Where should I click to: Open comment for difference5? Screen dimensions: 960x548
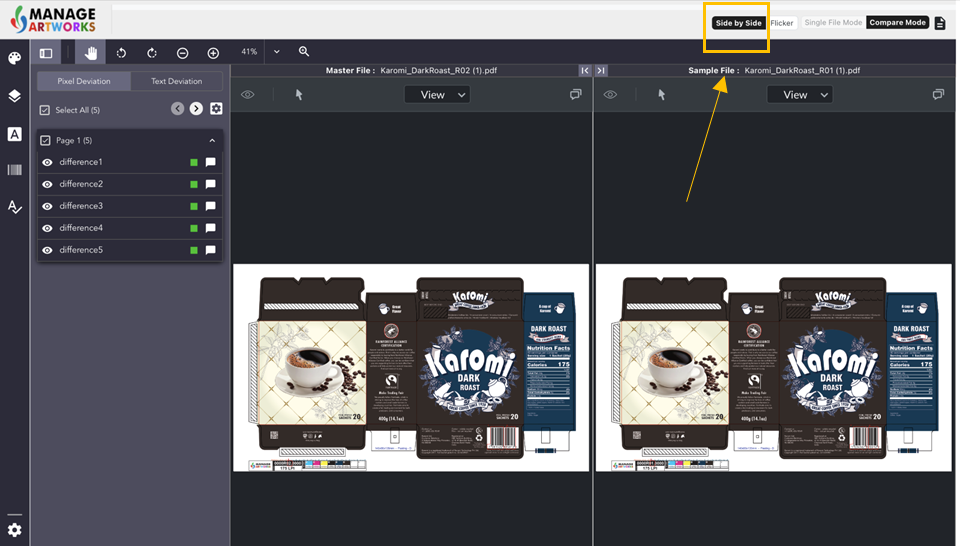point(211,250)
